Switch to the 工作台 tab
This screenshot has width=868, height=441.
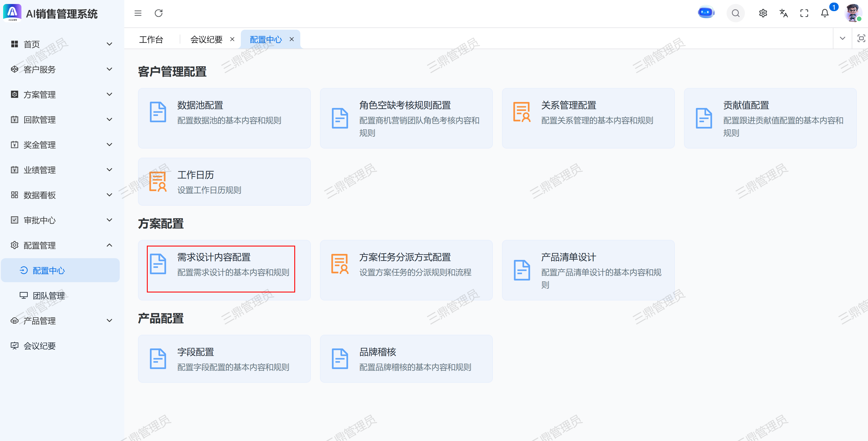point(151,39)
